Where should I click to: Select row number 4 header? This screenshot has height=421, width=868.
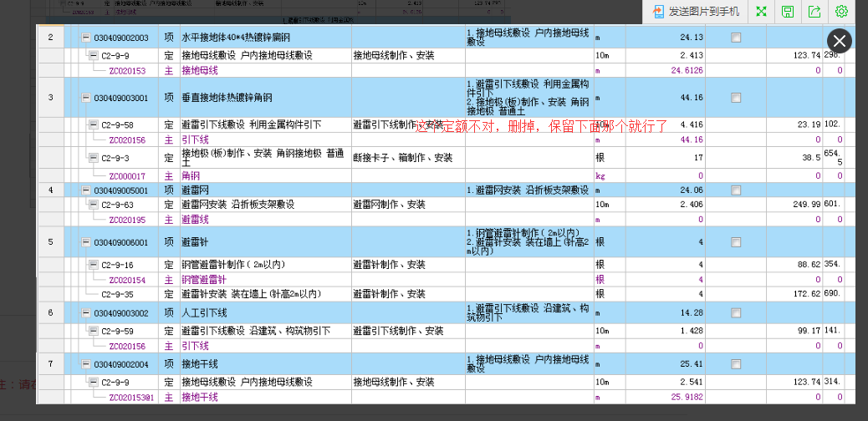click(50, 190)
